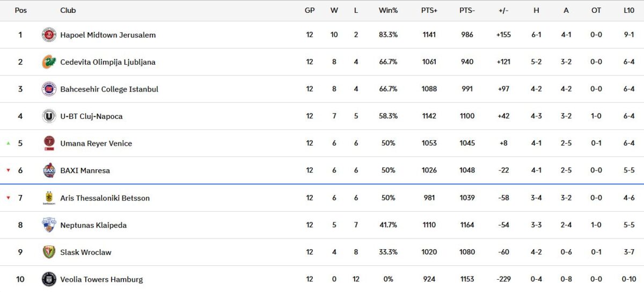Click the Hapoel Midtown Jerusalem team logo

(49, 35)
